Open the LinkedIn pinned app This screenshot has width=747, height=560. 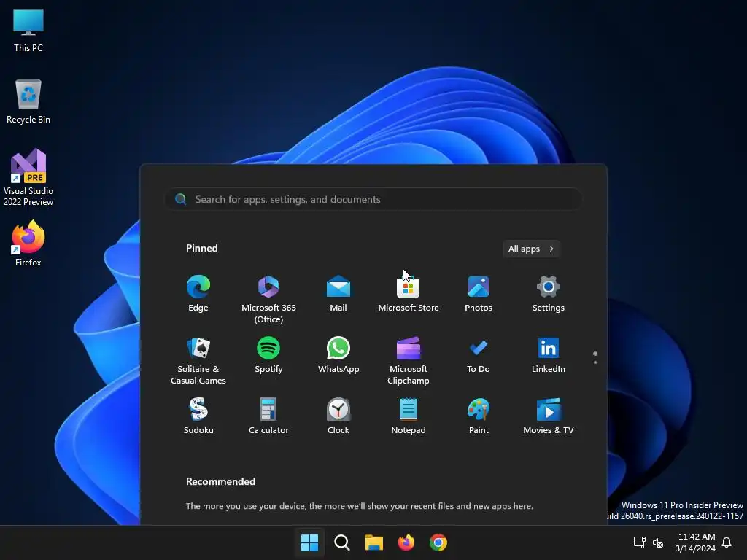coord(549,355)
